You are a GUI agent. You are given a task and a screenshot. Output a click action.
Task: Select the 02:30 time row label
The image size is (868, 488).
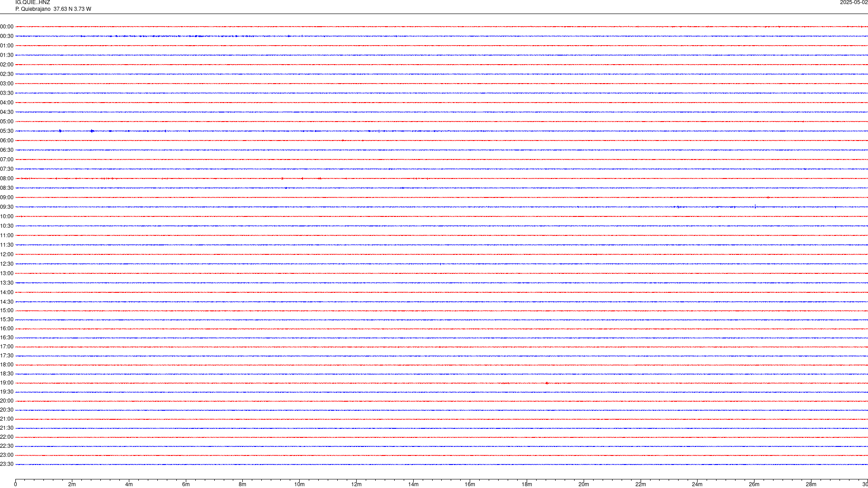pyautogui.click(x=7, y=74)
